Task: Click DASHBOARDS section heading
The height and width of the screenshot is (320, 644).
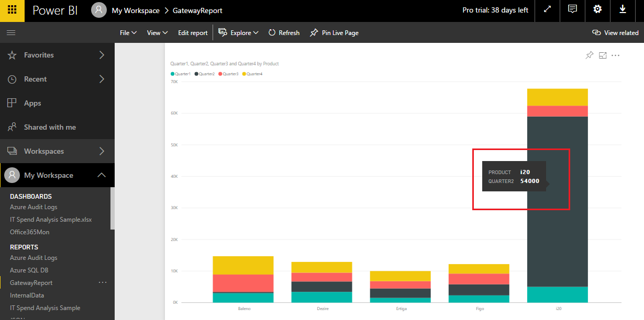Action: pos(31,197)
